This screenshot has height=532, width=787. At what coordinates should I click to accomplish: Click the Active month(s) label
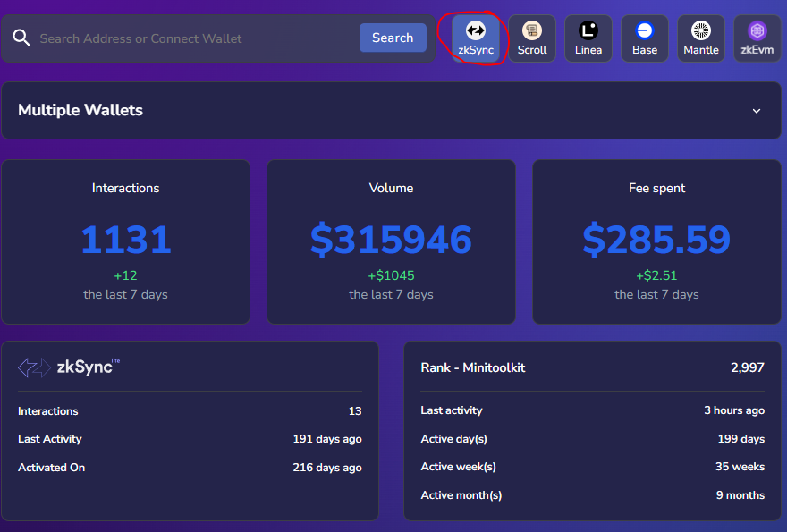[461, 495]
